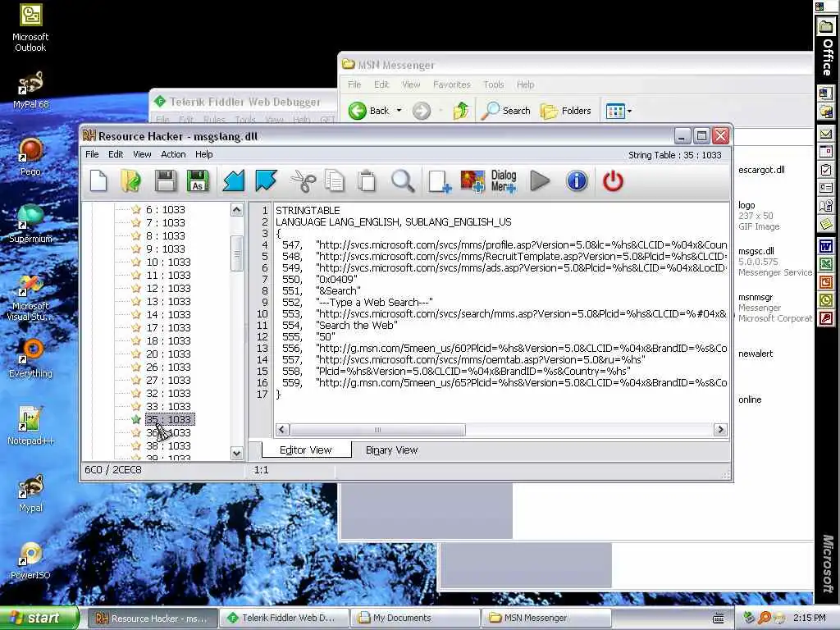The height and width of the screenshot is (630, 840).
Task: Click the blank page with plus toolbar icon
Action: click(440, 181)
